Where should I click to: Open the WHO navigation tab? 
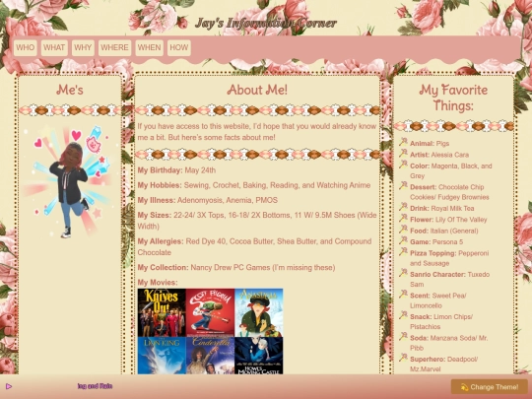[25, 47]
